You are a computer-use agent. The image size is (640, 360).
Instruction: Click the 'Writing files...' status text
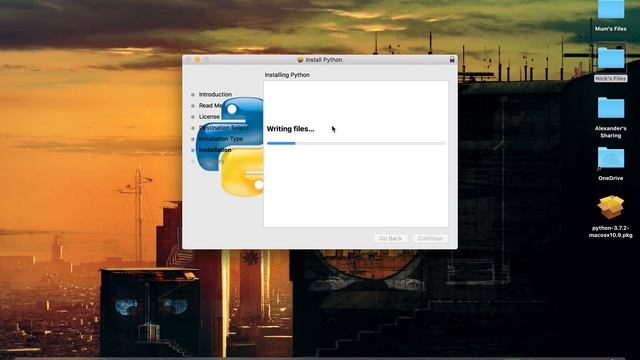tap(290, 129)
